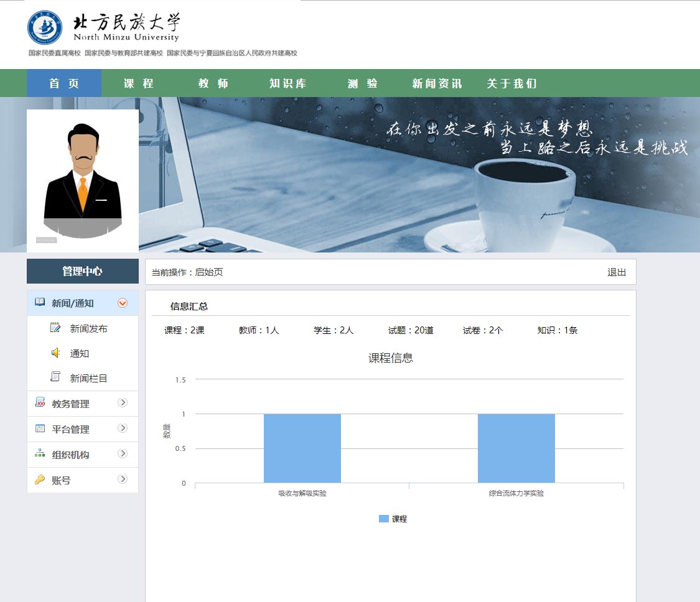This screenshot has height=602, width=700.
Task: Expand the 账号 section arrow
Action: [123, 479]
